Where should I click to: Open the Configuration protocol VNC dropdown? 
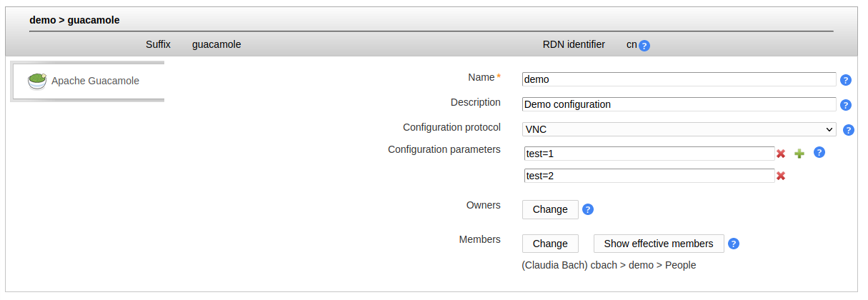click(679, 129)
